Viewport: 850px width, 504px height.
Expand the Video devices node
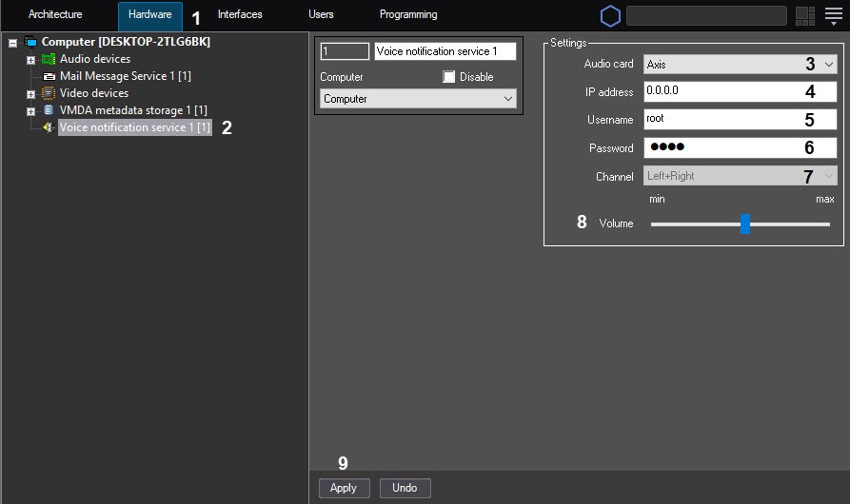(30, 94)
